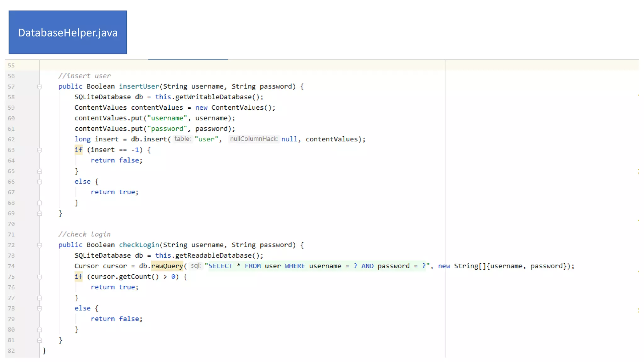Screen dimensions: 644x362
Task: Click the checkLogin method name
Action: (139, 245)
